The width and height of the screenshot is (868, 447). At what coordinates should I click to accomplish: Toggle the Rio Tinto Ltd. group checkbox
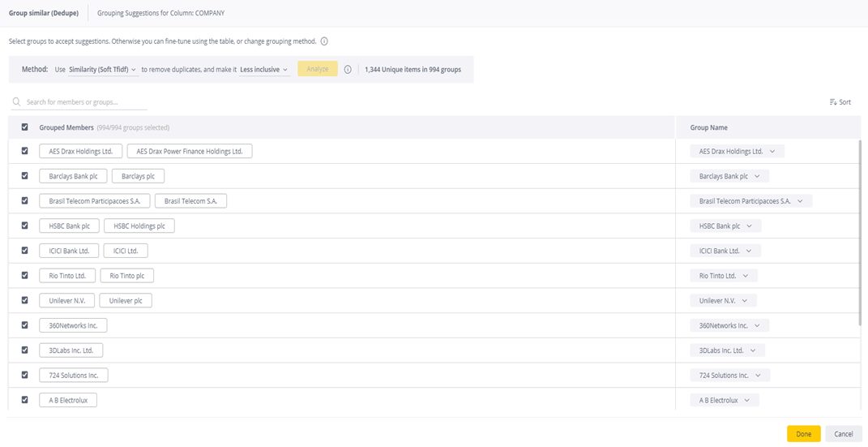[24, 275]
